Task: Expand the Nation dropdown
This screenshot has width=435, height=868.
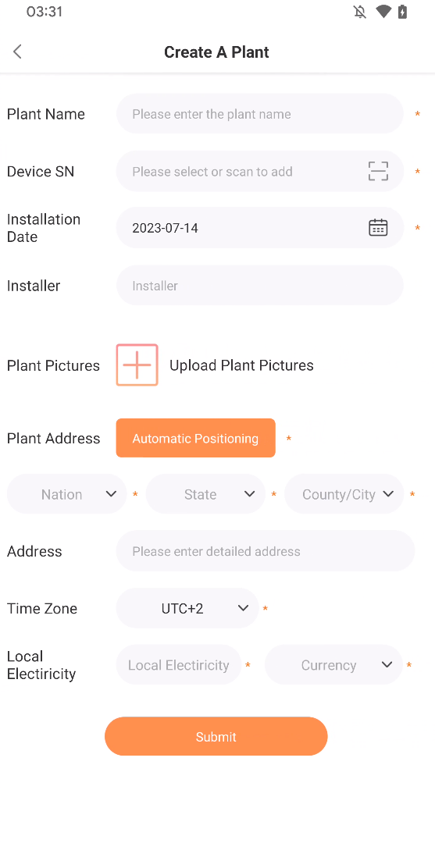Action: (67, 494)
